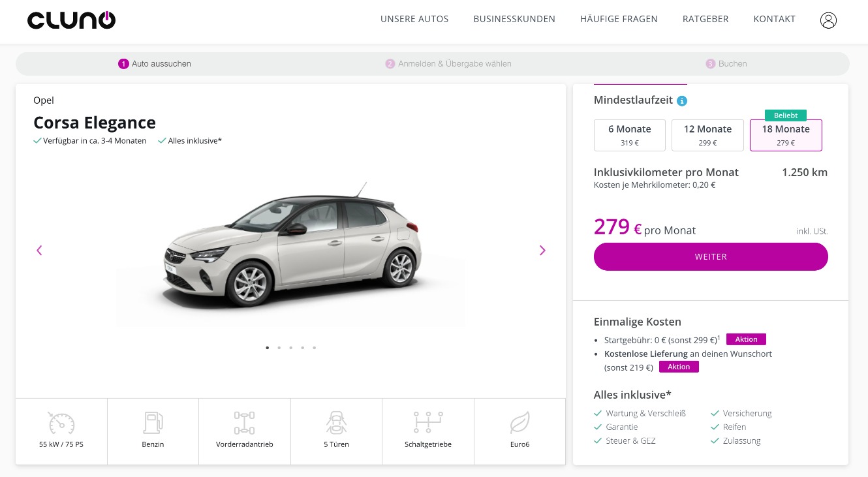The height and width of the screenshot is (477, 868).
Task: Jump to third carousel image dot
Action: pos(290,348)
